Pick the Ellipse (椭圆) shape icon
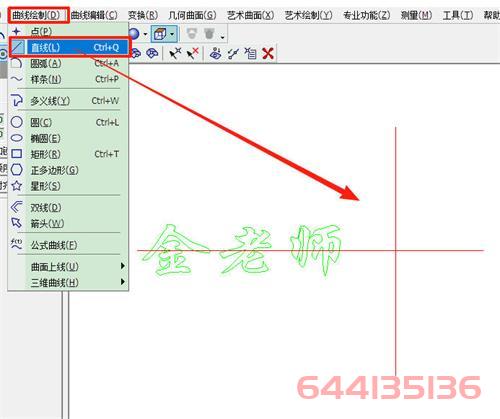Screen dimensions: 500x419 click(17, 138)
